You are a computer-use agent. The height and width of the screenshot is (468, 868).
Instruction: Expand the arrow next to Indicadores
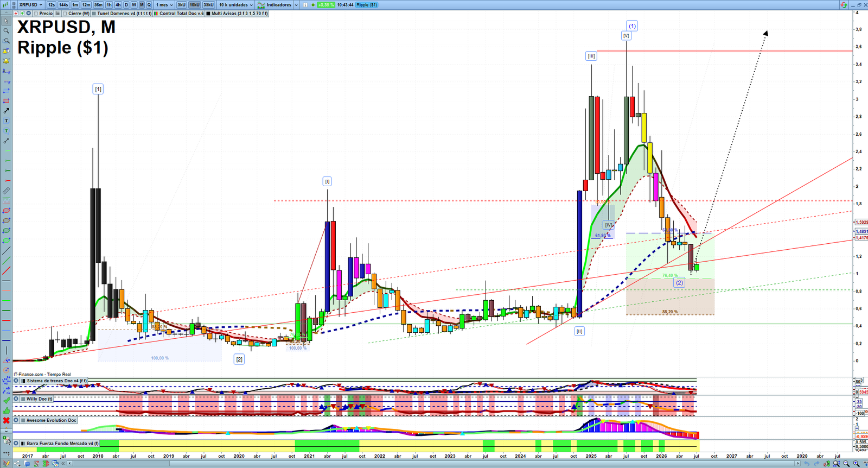296,4
